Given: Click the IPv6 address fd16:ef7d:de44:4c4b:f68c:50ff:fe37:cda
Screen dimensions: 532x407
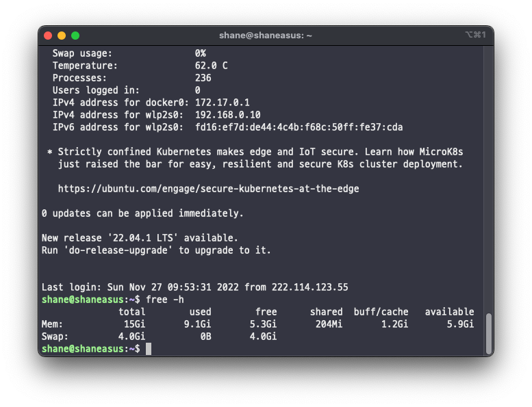Looking at the screenshot, I should 299,127.
